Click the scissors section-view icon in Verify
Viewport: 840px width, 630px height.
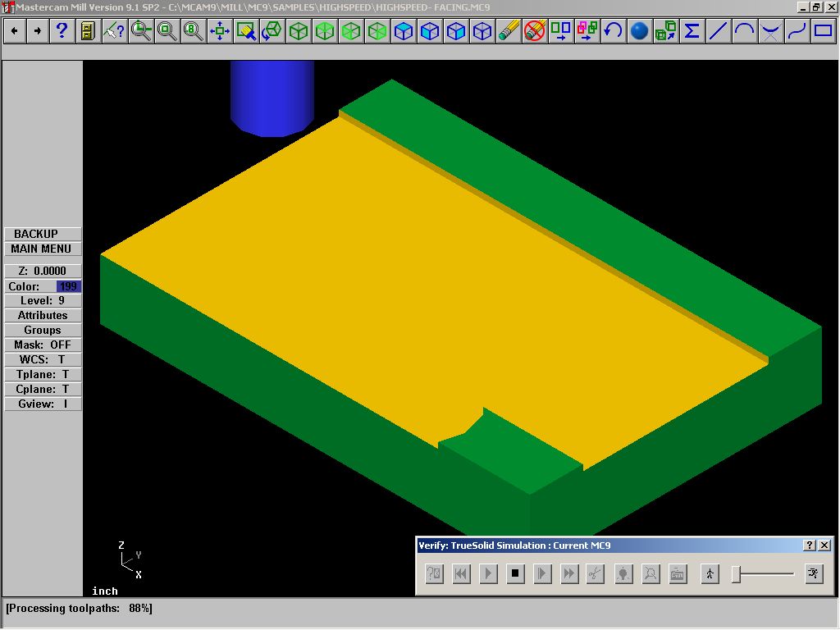(596, 573)
